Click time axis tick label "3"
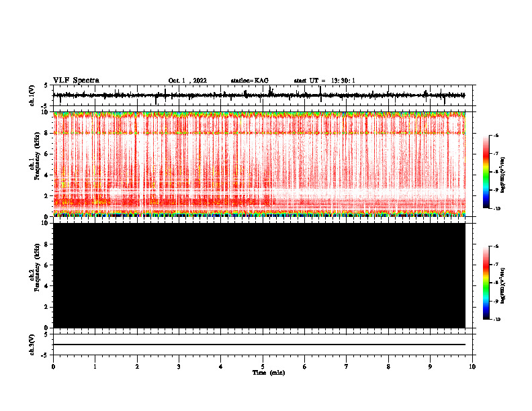Viewport: 532px width, 411px height. (179, 367)
